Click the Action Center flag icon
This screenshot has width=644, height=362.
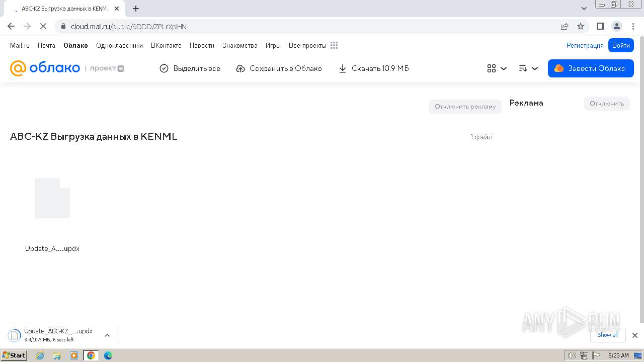[595, 355]
